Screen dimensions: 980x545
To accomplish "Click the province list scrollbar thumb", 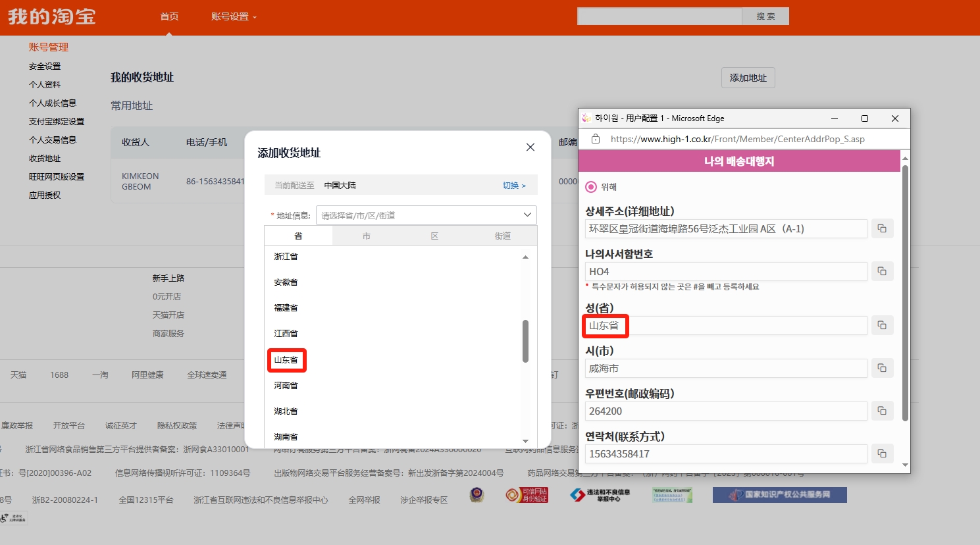I will [525, 340].
